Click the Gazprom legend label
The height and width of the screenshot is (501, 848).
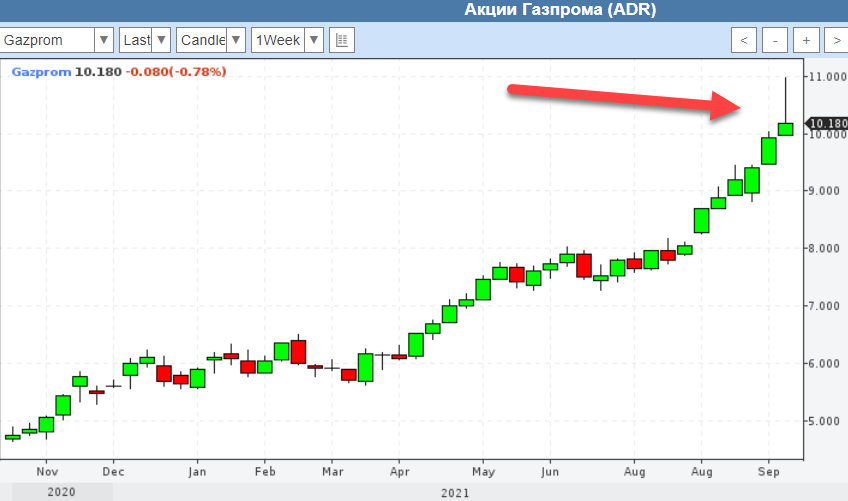coord(40,72)
